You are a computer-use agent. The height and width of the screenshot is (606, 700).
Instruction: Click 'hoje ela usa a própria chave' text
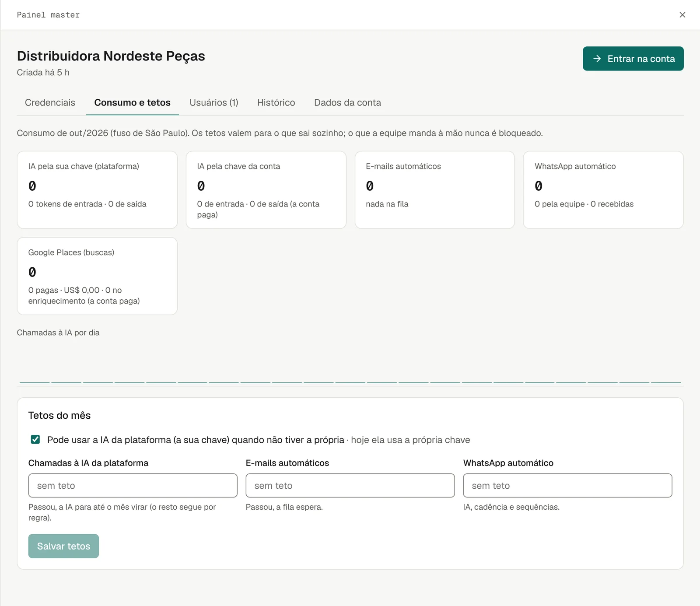410,440
